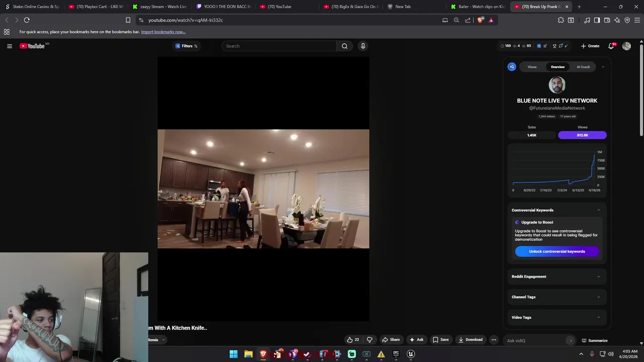644x362 pixels.
Task: Open Epic Games Launcher from the taskbar
Action: coord(396,354)
